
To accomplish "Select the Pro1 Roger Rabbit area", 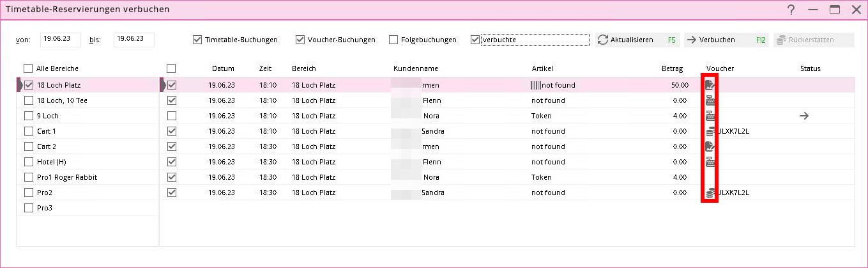I will pos(28,177).
